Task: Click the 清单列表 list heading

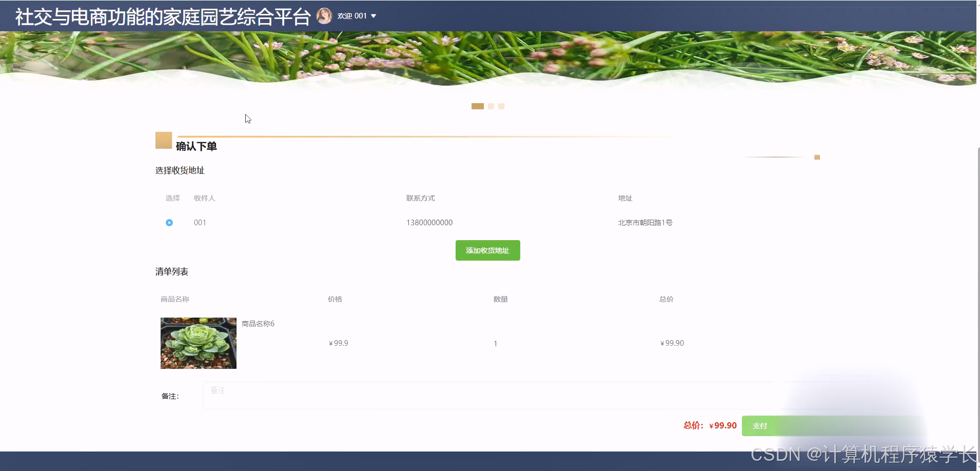Action: 171,271
